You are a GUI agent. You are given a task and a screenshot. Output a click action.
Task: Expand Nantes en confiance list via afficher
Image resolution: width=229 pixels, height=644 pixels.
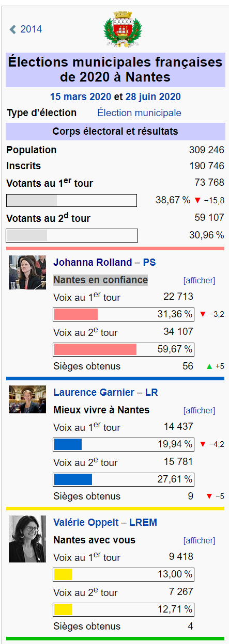[199, 281]
